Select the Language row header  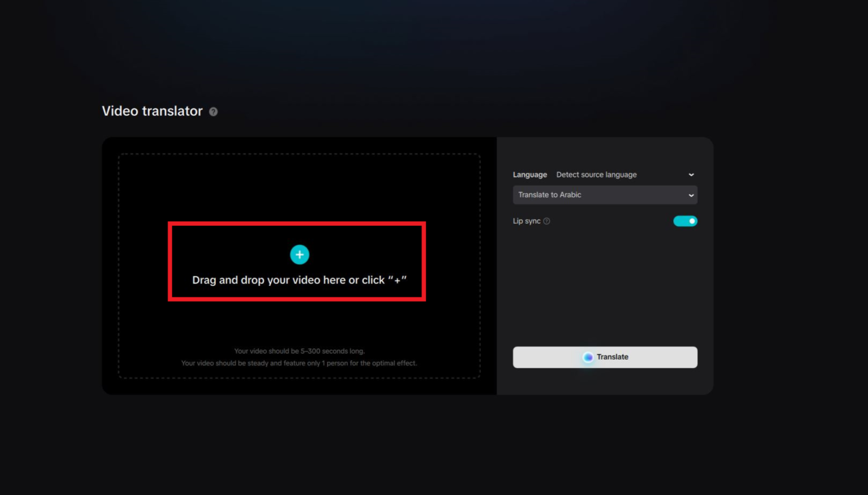coord(530,174)
